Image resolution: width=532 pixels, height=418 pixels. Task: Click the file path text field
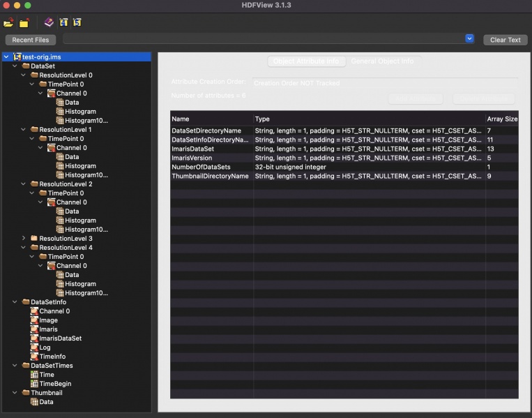tap(264, 38)
